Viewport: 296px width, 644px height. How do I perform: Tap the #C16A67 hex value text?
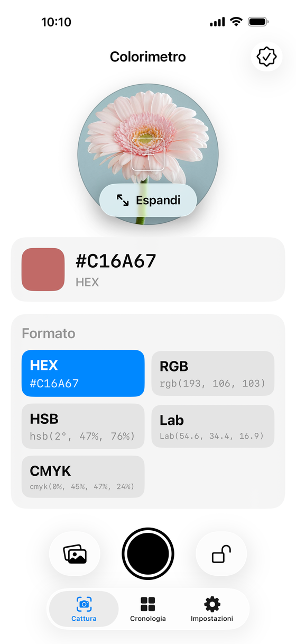116,261
